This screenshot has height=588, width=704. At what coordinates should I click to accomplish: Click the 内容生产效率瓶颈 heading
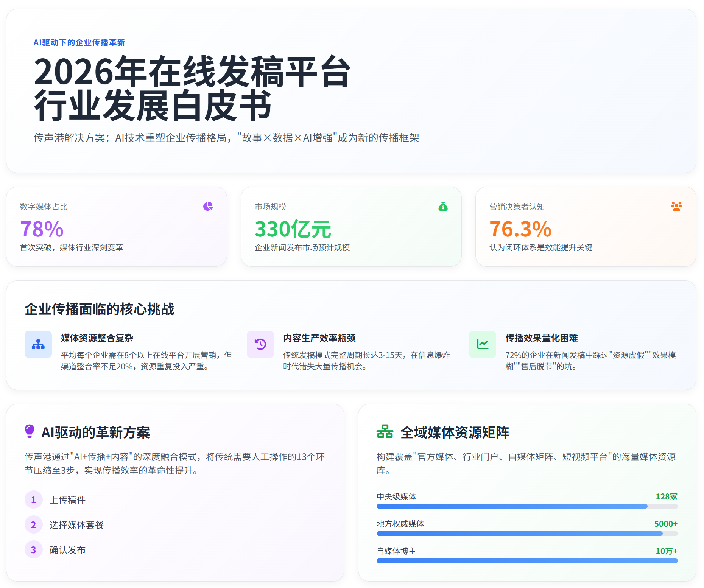(319, 338)
